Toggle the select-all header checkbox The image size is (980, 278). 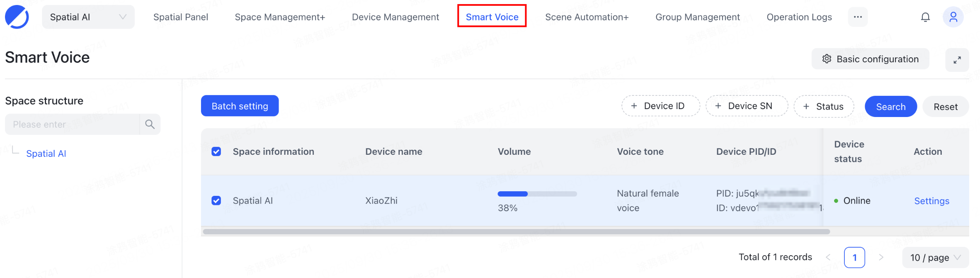coord(216,152)
